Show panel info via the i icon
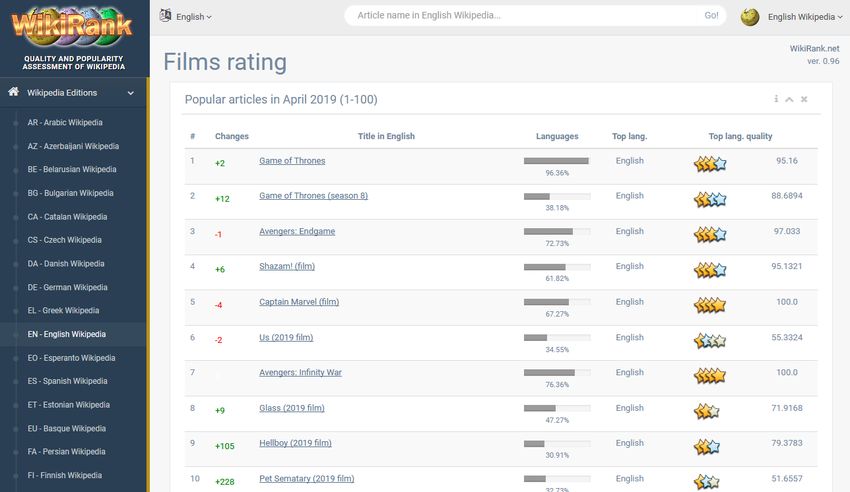This screenshot has width=850, height=492. coord(776,99)
